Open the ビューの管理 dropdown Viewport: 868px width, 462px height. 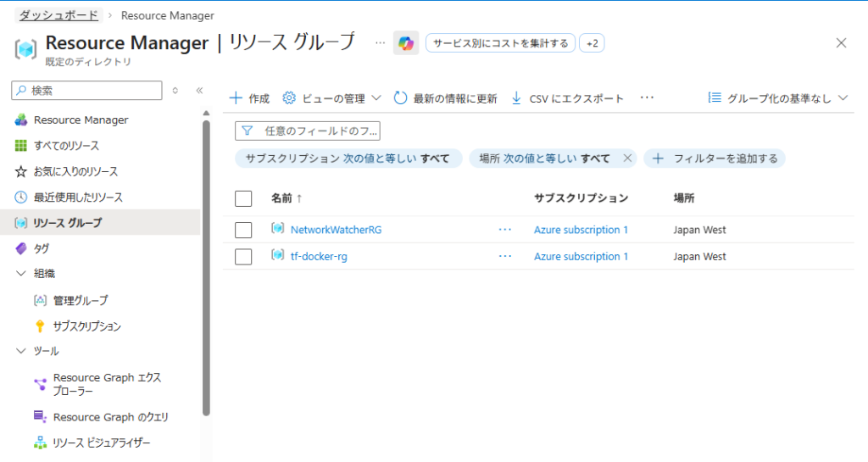[x=331, y=98]
